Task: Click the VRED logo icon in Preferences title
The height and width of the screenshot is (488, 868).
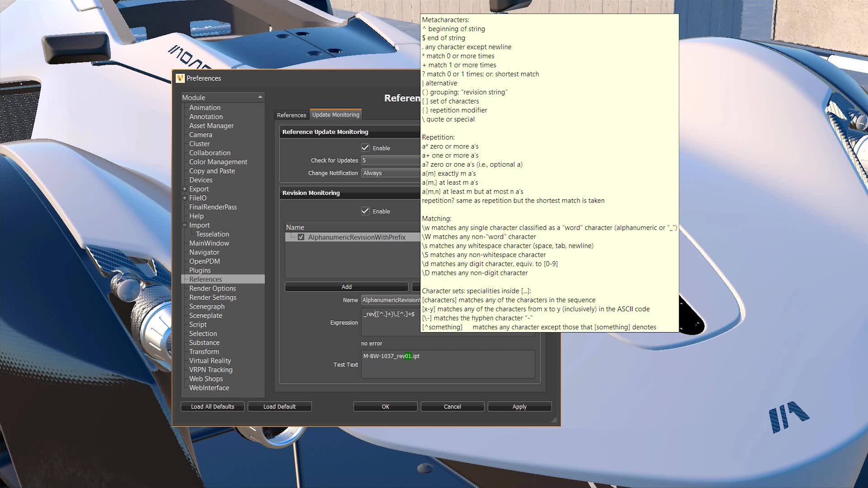Action: pyautogui.click(x=180, y=78)
